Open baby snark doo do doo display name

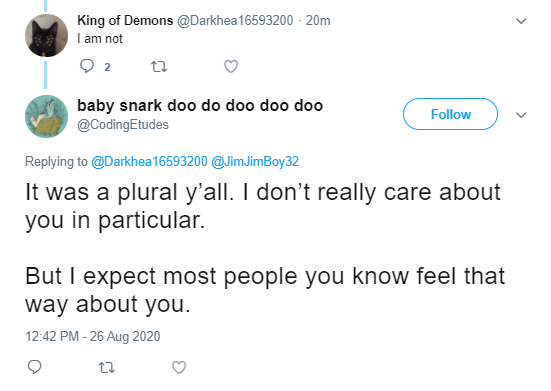coord(200,105)
